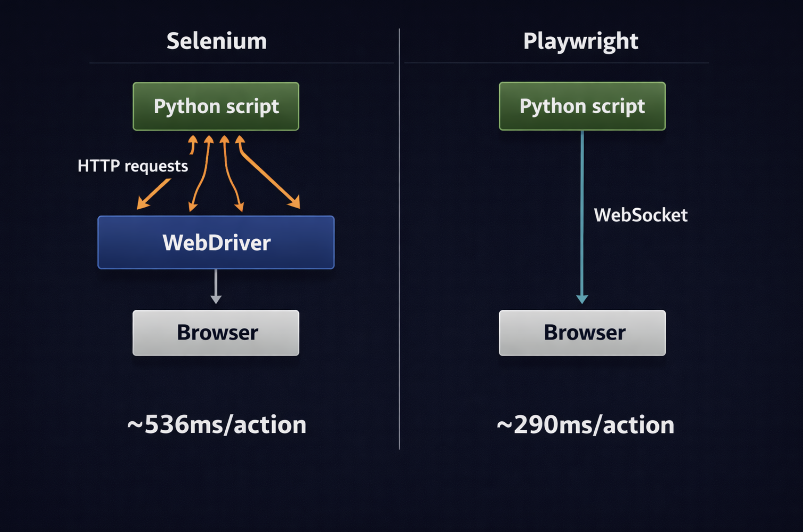The image size is (803, 532).
Task: Select the Browser box in the Playwright diagram
Action: (x=582, y=333)
